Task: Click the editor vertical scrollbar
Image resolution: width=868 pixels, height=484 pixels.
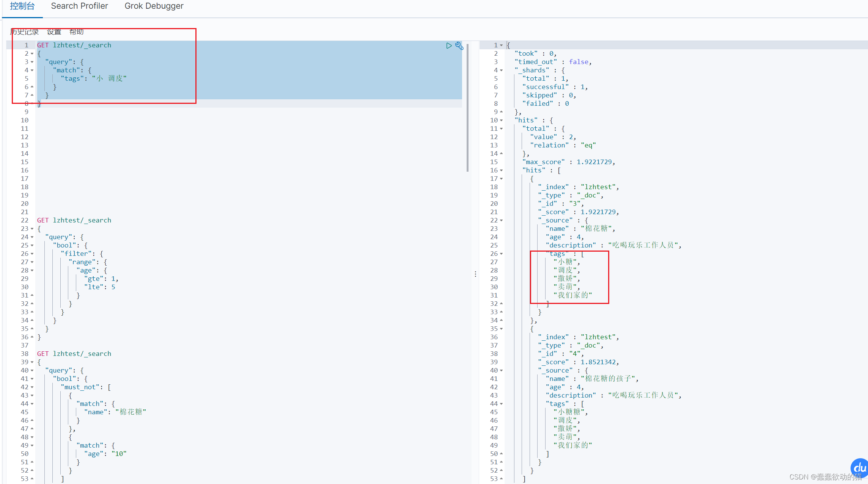Action: click(x=467, y=108)
